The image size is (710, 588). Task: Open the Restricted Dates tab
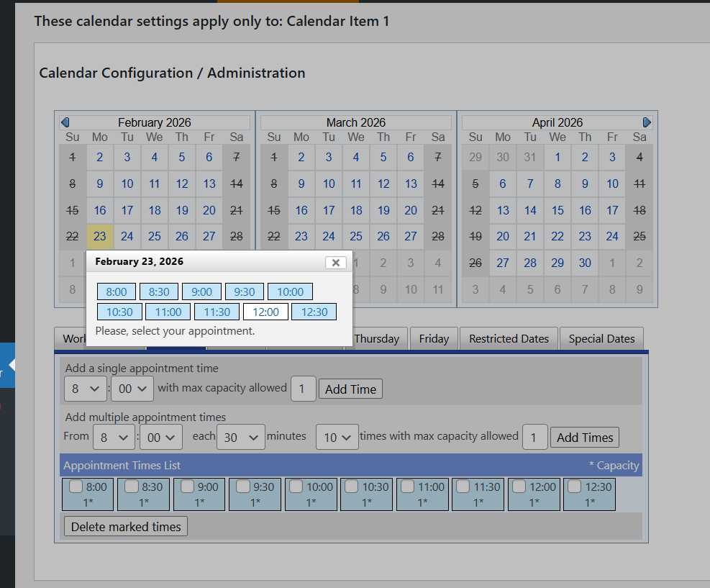[508, 338]
